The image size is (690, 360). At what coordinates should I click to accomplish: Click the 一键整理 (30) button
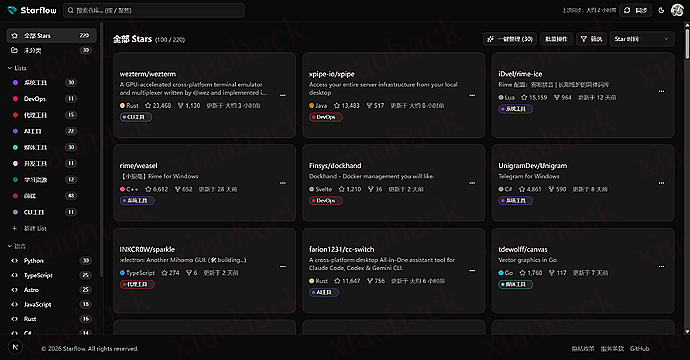[x=510, y=39]
